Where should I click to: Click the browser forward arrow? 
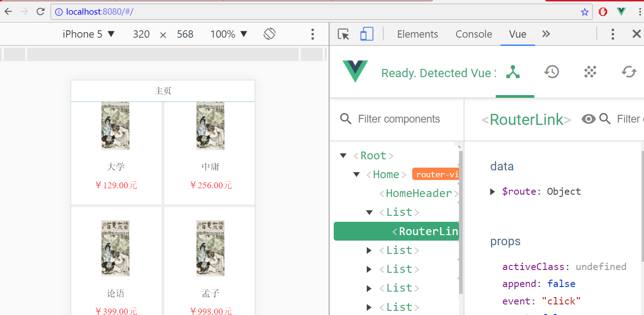tap(24, 12)
